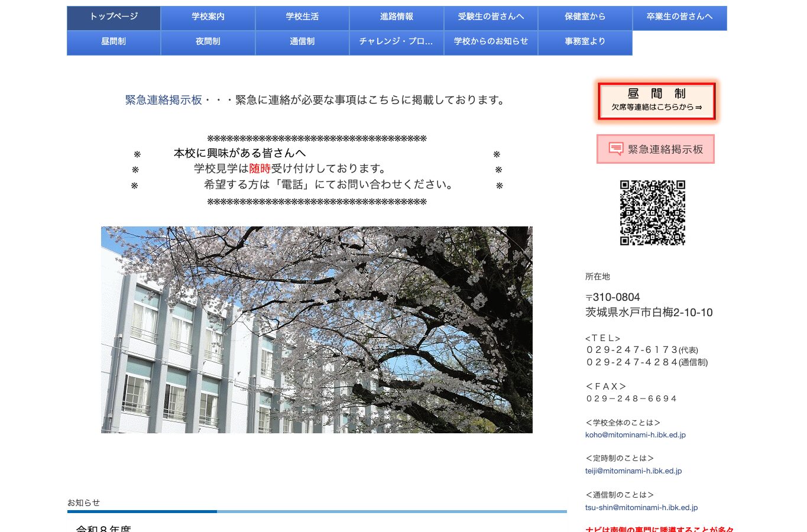The width and height of the screenshot is (807, 532).
Task: Open the 学校案内 menu item
Action: pyautogui.click(x=208, y=18)
